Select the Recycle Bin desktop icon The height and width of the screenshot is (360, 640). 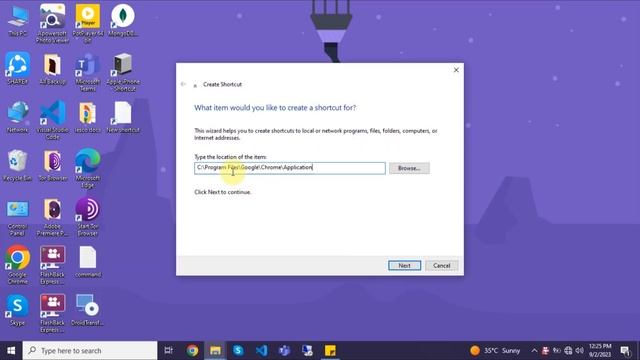click(18, 165)
